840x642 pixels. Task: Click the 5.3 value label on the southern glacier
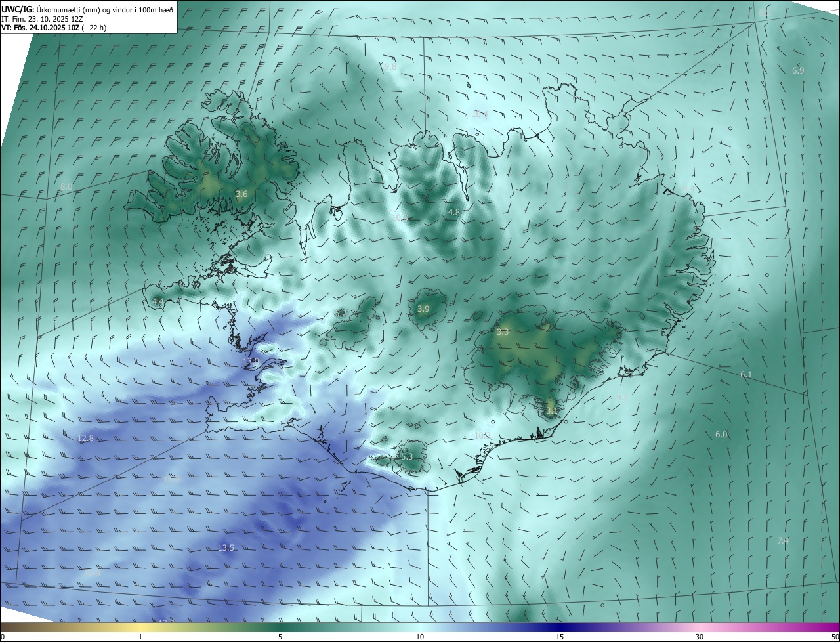406,457
